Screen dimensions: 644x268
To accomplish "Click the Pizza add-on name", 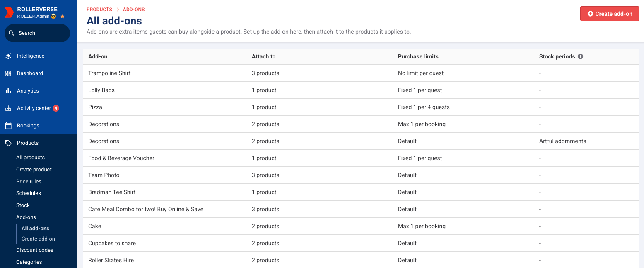I will pos(95,107).
